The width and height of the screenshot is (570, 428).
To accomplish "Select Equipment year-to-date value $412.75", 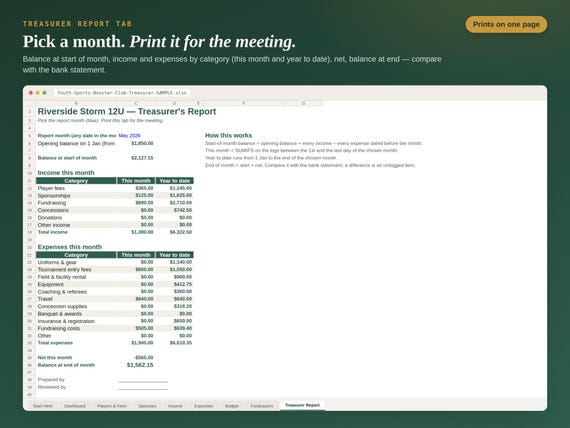I will click(183, 284).
